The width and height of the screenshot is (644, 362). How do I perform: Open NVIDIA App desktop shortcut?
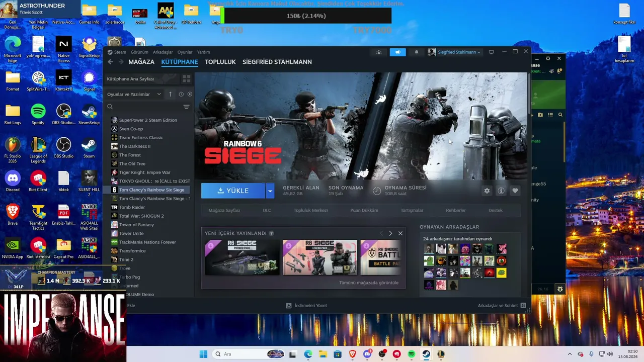13,249
